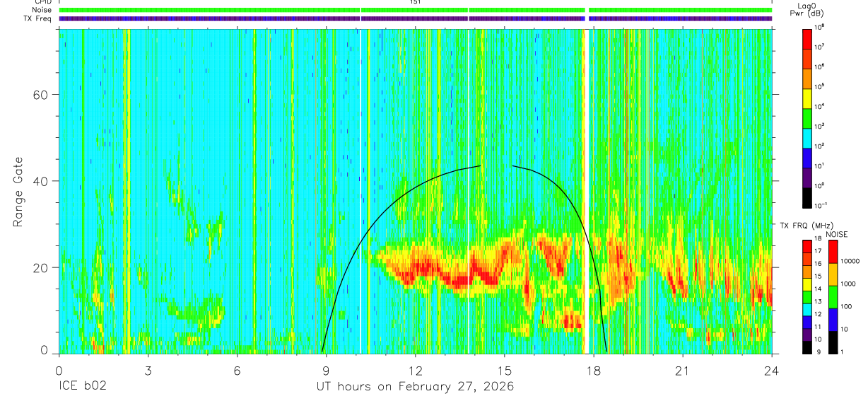Click the '21' tick label on the UT hours axis

coord(683,371)
